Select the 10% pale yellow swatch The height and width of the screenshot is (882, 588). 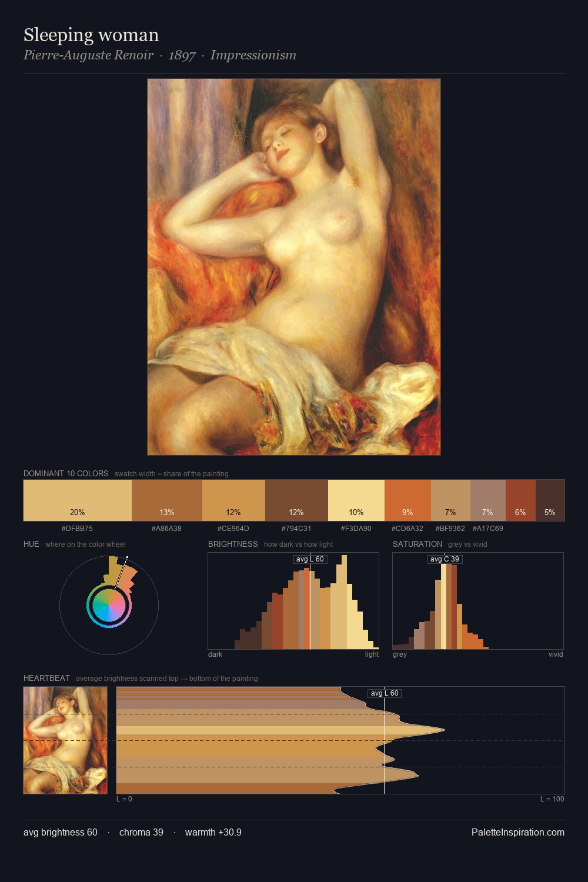tap(356, 500)
